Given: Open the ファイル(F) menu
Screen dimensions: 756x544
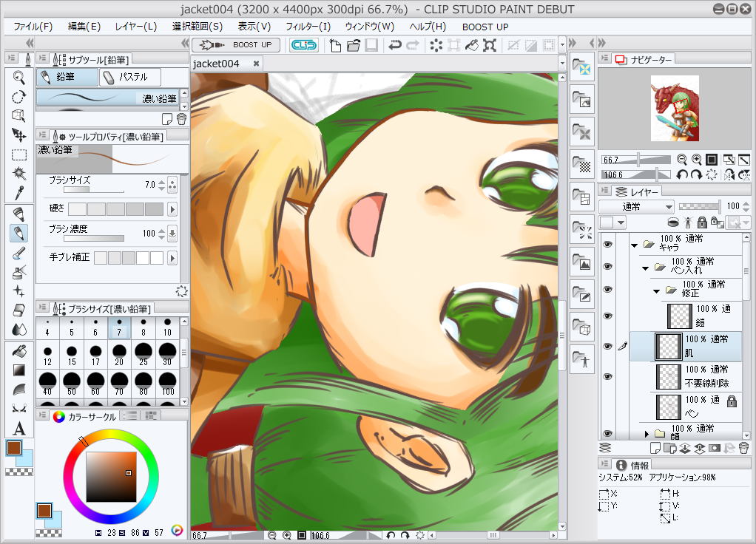Looking at the screenshot, I should tap(33, 27).
